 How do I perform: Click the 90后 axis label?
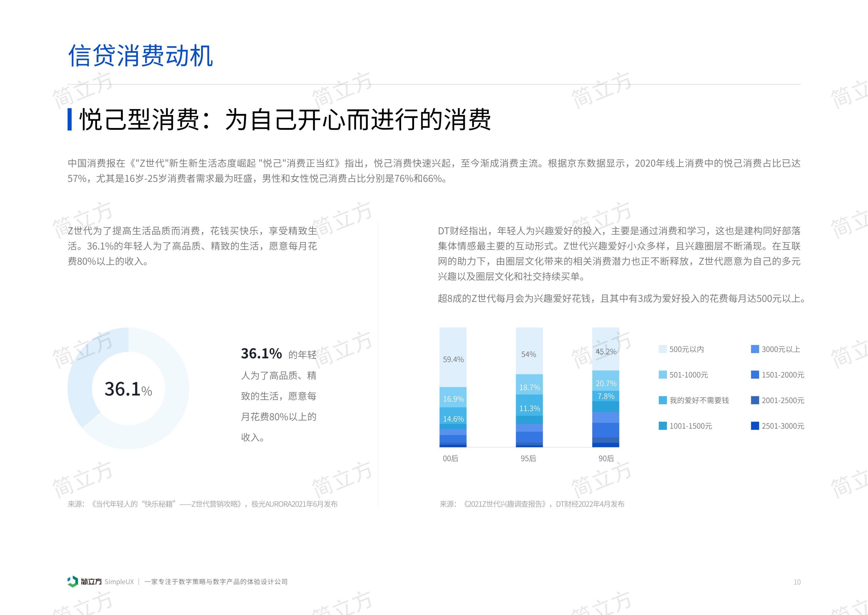coord(606,458)
